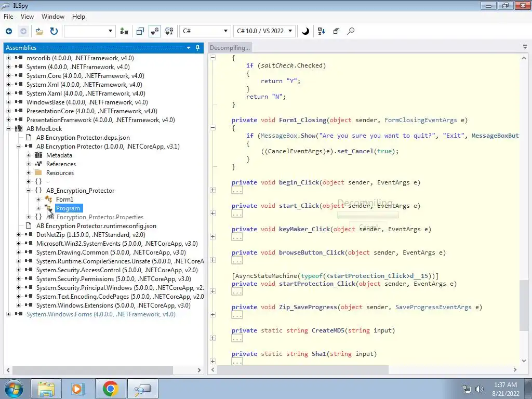Viewport: 532px width, 399px height.
Task: Expand the keyMaker_Click method code fold
Action: click(x=212, y=236)
